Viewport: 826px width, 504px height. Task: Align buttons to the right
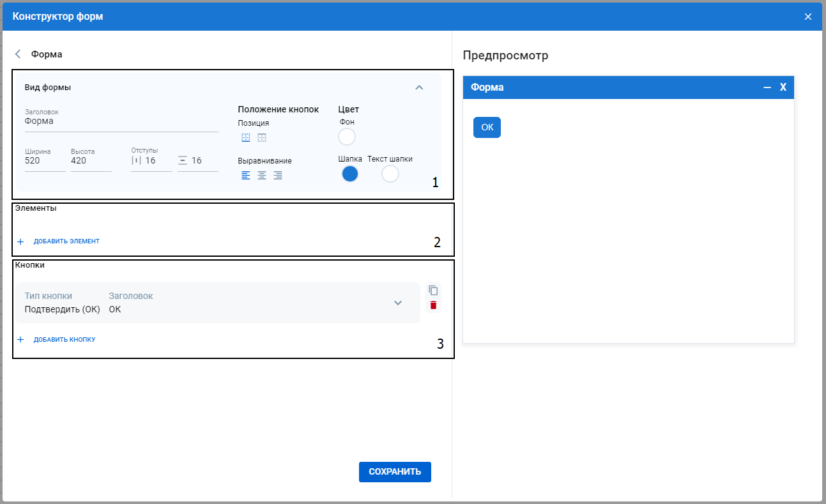[278, 175]
